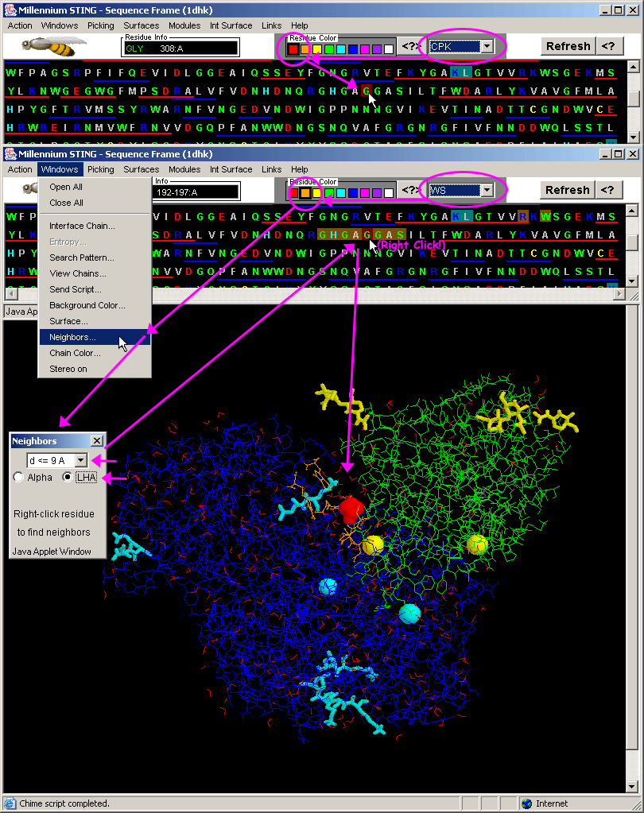Screen dimensions: 644x813
Task: Open the Help menu in the top window
Action: pyautogui.click(x=299, y=25)
